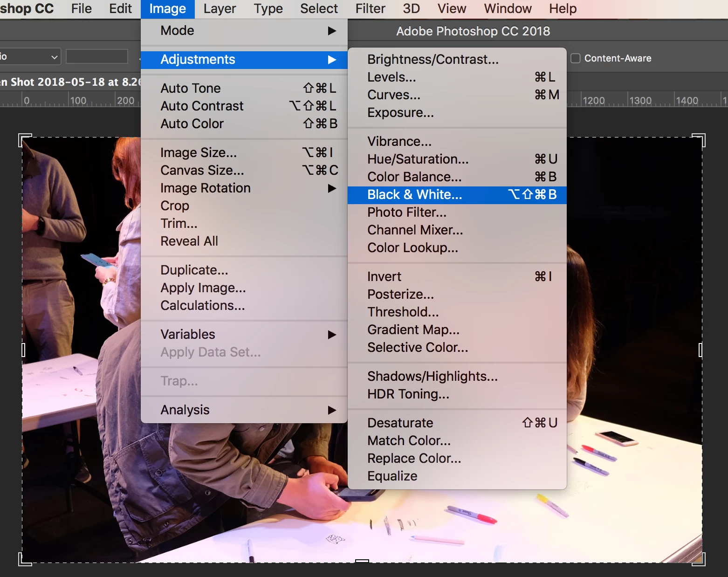Open Color Balance adjustment
The width and height of the screenshot is (728, 577).
pyautogui.click(x=457, y=177)
